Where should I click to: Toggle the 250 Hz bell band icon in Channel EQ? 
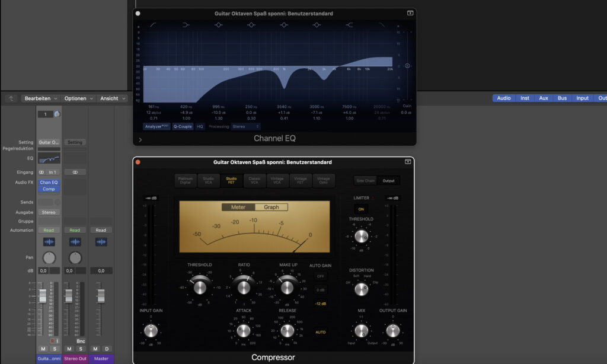click(251, 25)
